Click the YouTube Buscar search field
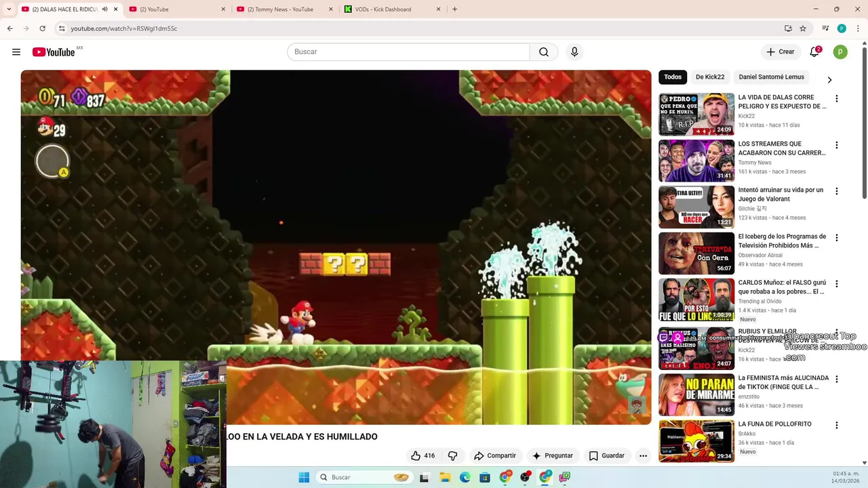The height and width of the screenshot is (488, 868). click(408, 52)
